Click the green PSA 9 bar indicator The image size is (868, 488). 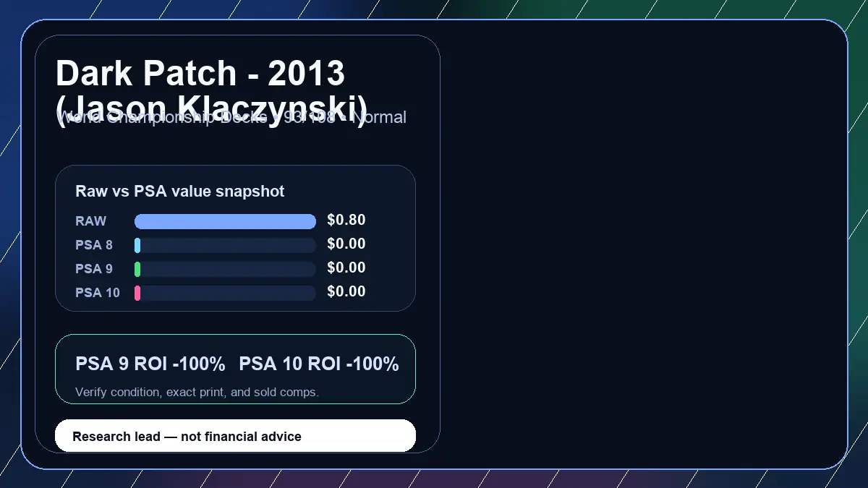point(137,269)
